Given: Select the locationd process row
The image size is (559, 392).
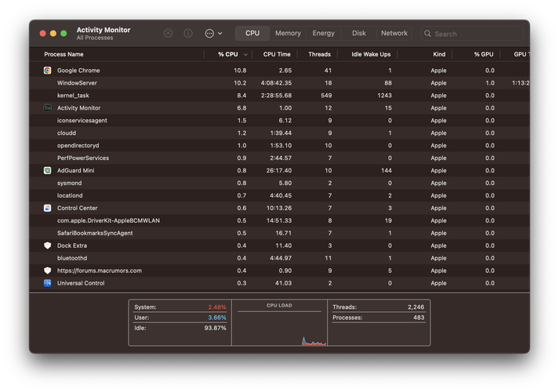Looking at the screenshot, I should tap(279, 195).
